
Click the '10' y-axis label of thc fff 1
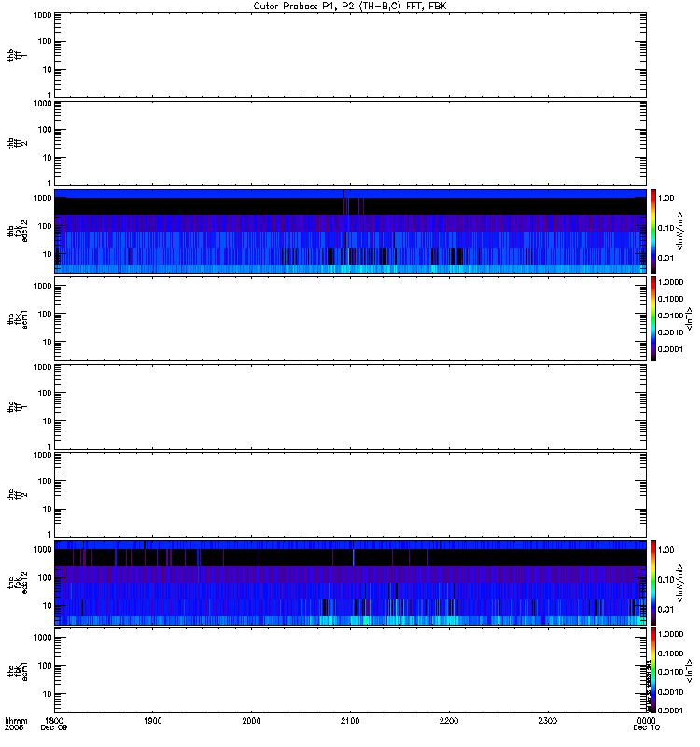click(x=48, y=421)
